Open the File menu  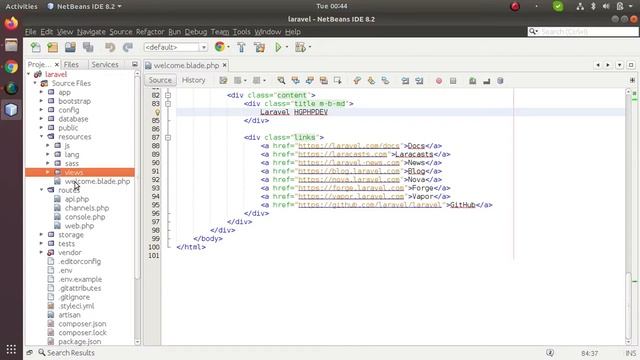(x=31, y=32)
